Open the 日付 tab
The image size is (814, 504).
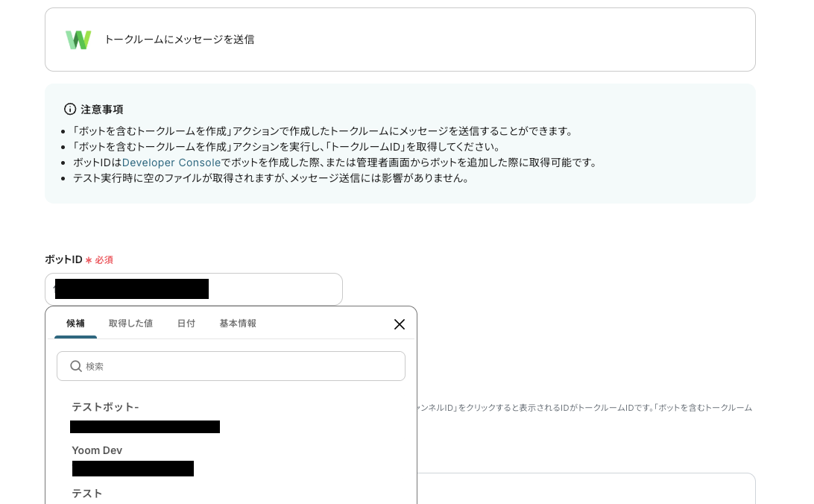click(x=186, y=324)
